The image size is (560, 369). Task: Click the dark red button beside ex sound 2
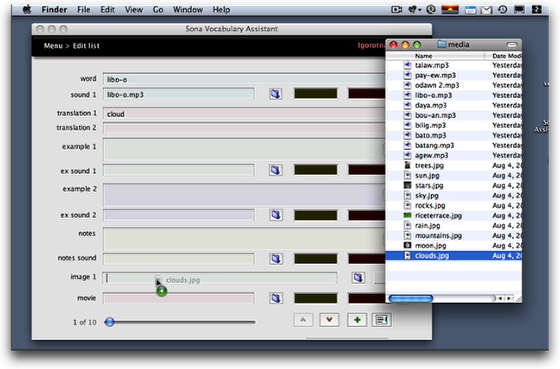click(367, 215)
